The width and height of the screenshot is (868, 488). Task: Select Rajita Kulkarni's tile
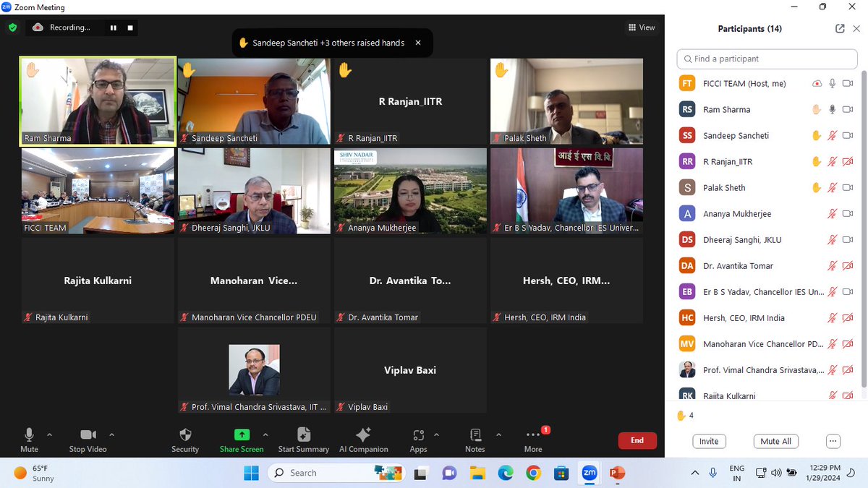pos(98,281)
